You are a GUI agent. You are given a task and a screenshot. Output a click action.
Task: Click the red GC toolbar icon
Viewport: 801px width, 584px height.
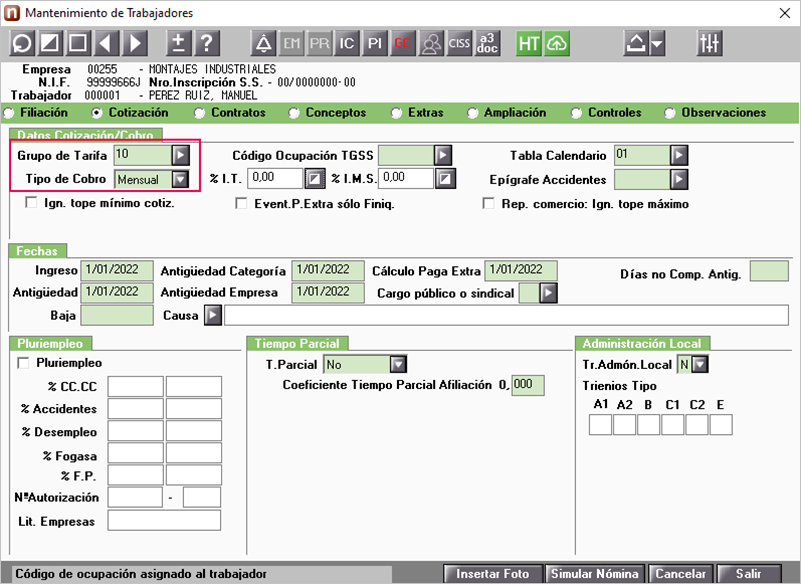coord(403,43)
